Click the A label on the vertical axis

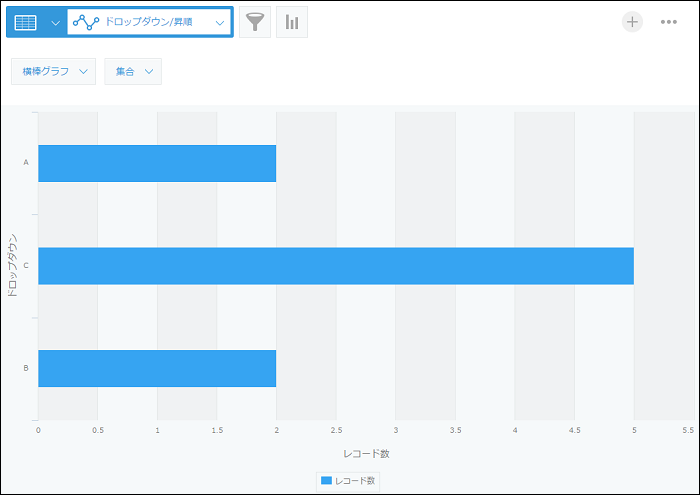click(x=25, y=163)
